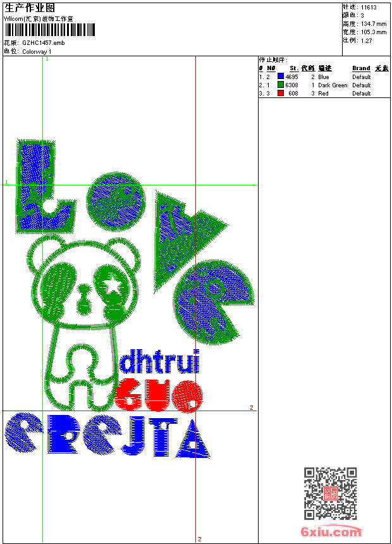Select the Blue color swatch in stop sequence
Viewport: 392px width, 544px height.
(x=281, y=77)
